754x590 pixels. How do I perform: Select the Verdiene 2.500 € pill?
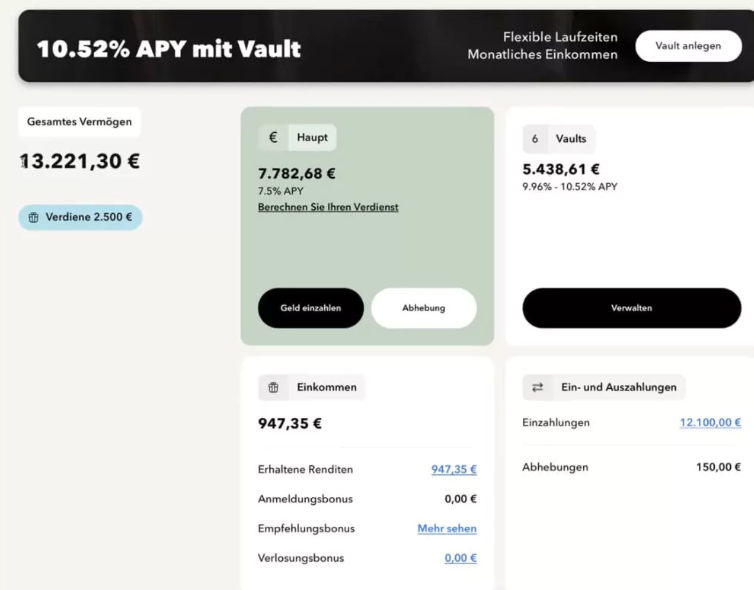coord(81,217)
